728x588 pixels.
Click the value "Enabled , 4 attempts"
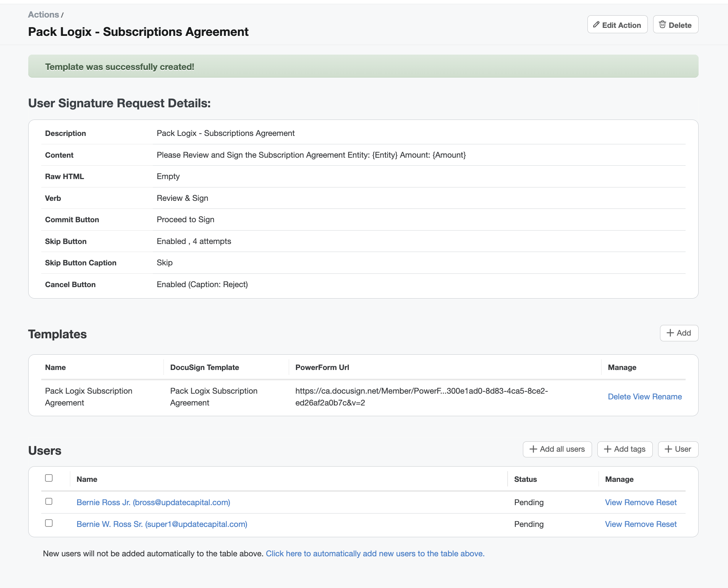pos(194,241)
